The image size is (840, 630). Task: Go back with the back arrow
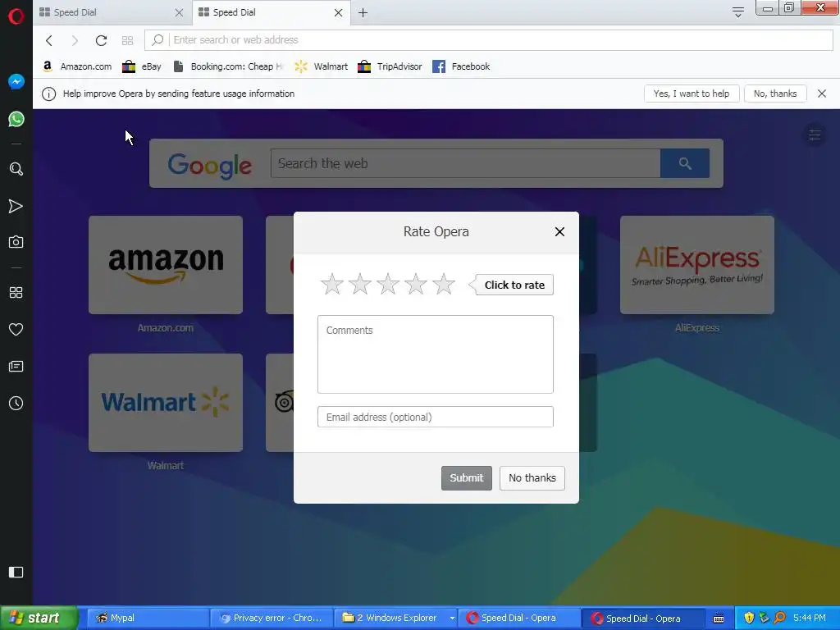48,40
